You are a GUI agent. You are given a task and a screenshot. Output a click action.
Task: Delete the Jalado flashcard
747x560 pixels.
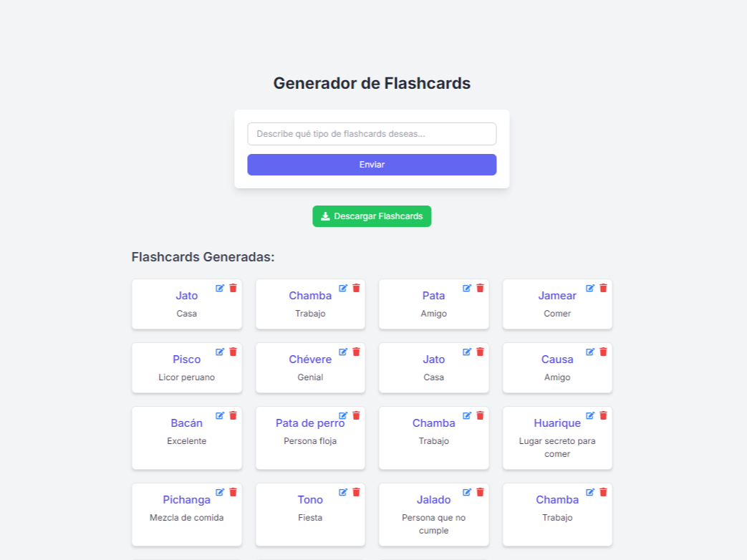click(480, 492)
